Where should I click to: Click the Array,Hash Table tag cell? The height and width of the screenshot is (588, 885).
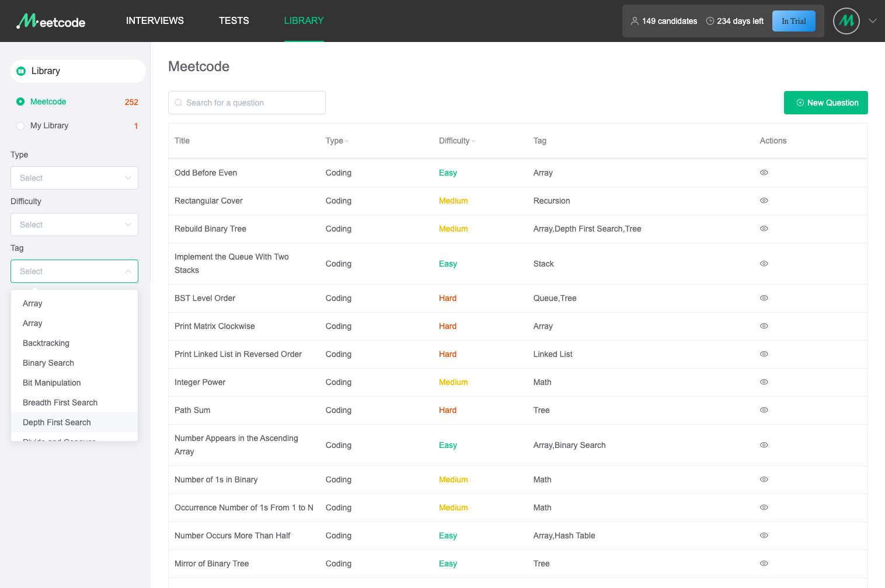pyautogui.click(x=565, y=535)
